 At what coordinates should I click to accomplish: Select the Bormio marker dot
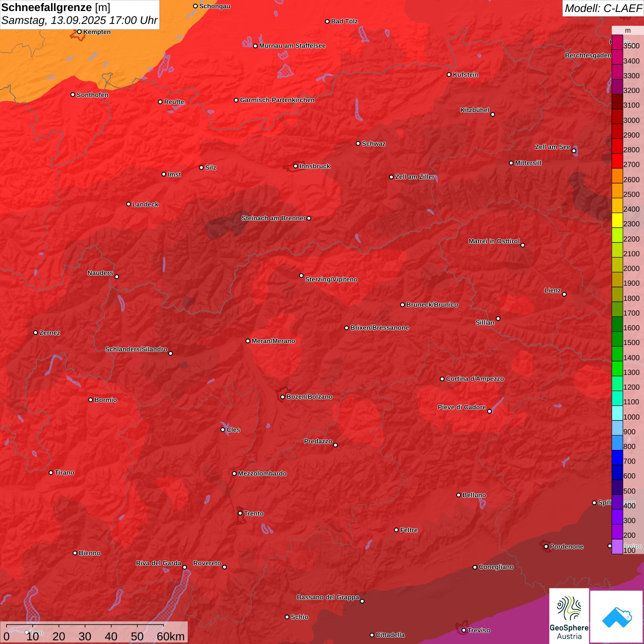pyautogui.click(x=91, y=400)
